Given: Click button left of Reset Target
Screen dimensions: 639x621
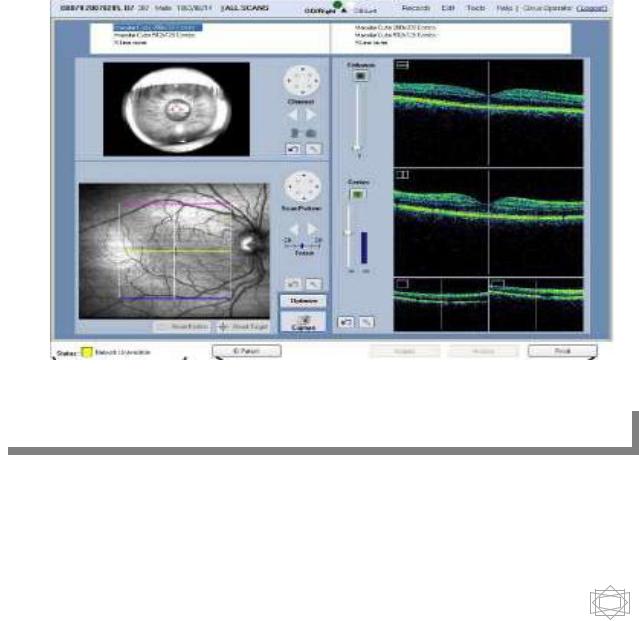Looking at the screenshot, I should click(182, 326).
